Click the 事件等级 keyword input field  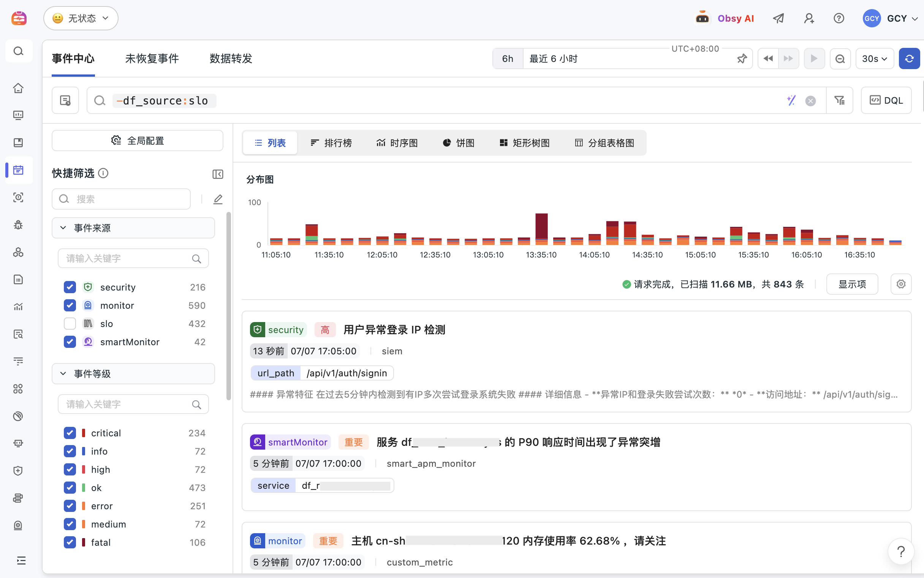click(133, 404)
